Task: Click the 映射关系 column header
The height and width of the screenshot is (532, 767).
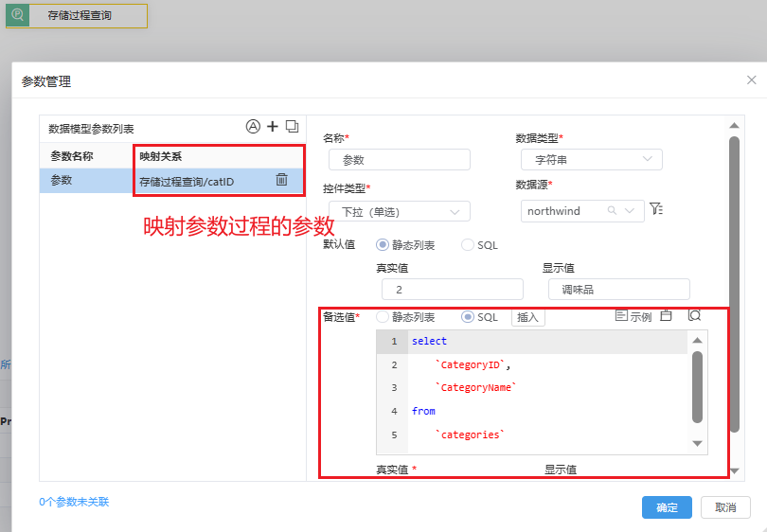Action: point(160,156)
